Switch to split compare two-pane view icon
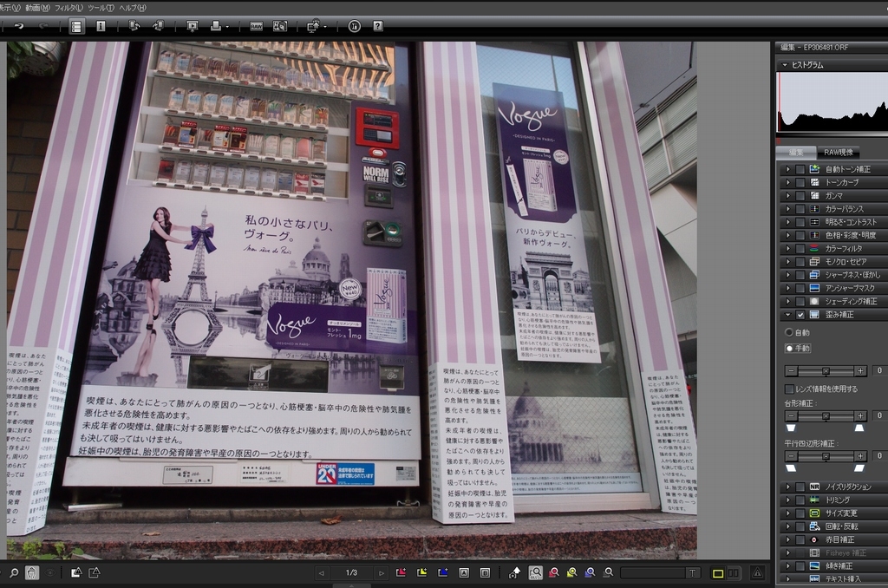This screenshot has height=588, width=888. 734,574
